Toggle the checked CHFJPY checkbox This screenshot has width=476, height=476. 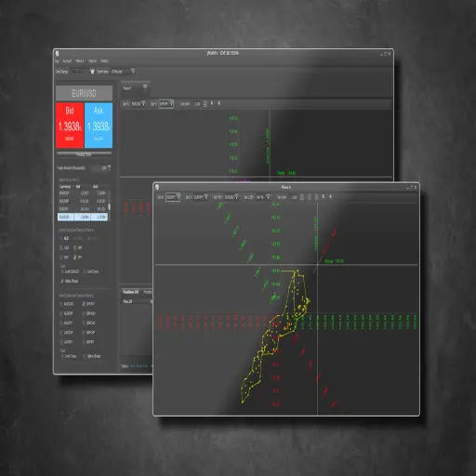coord(84,304)
